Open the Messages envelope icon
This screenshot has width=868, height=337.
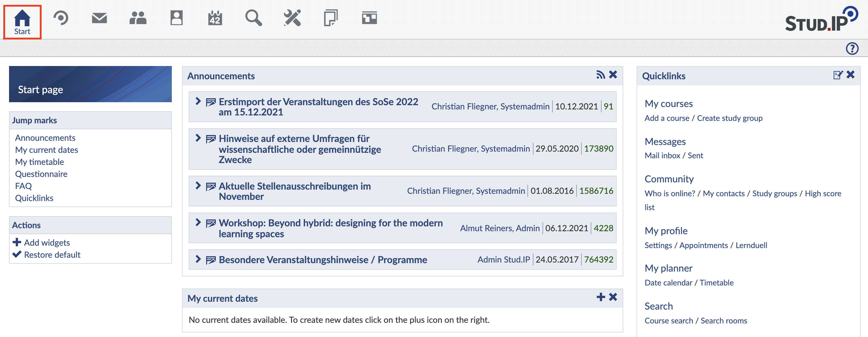pyautogui.click(x=99, y=18)
